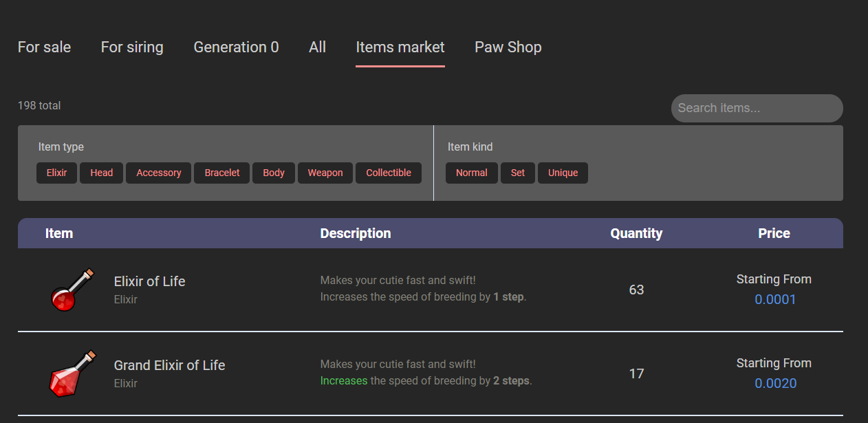Select the Weapon filter chip
868x423 pixels.
point(325,173)
